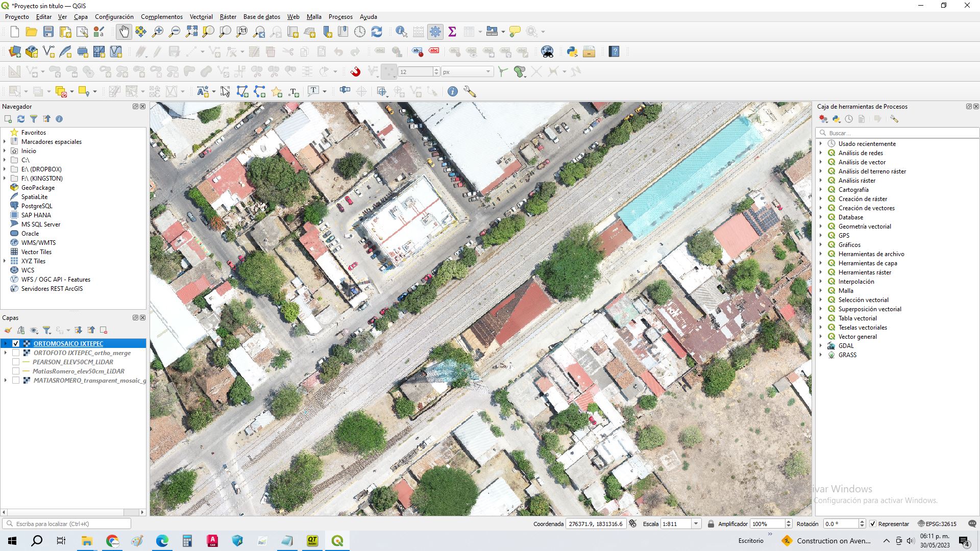Open the Escala scale dropdown
The height and width of the screenshot is (551, 980).
click(x=696, y=524)
